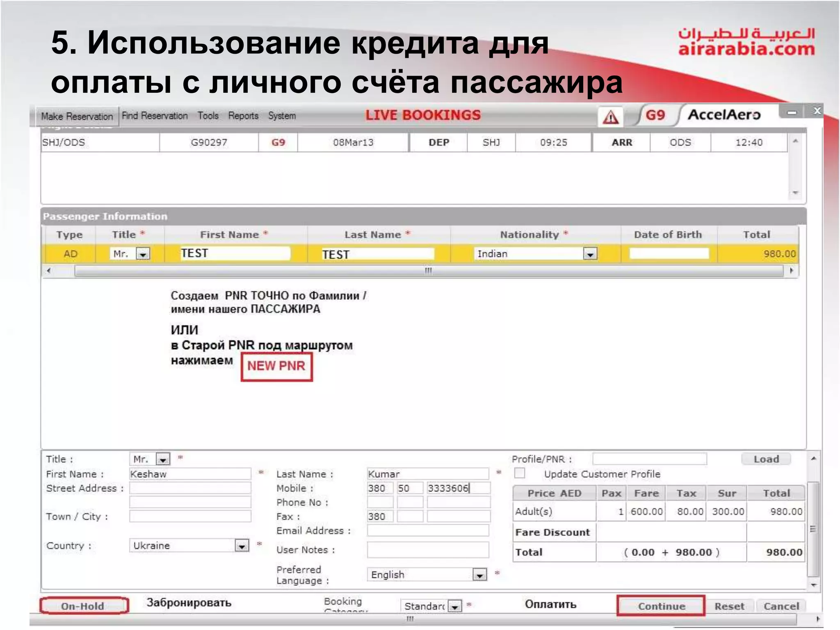Image resolution: width=840 pixels, height=630 pixels.
Task: Click contact First Name field with Keshaw
Action: click(x=190, y=474)
